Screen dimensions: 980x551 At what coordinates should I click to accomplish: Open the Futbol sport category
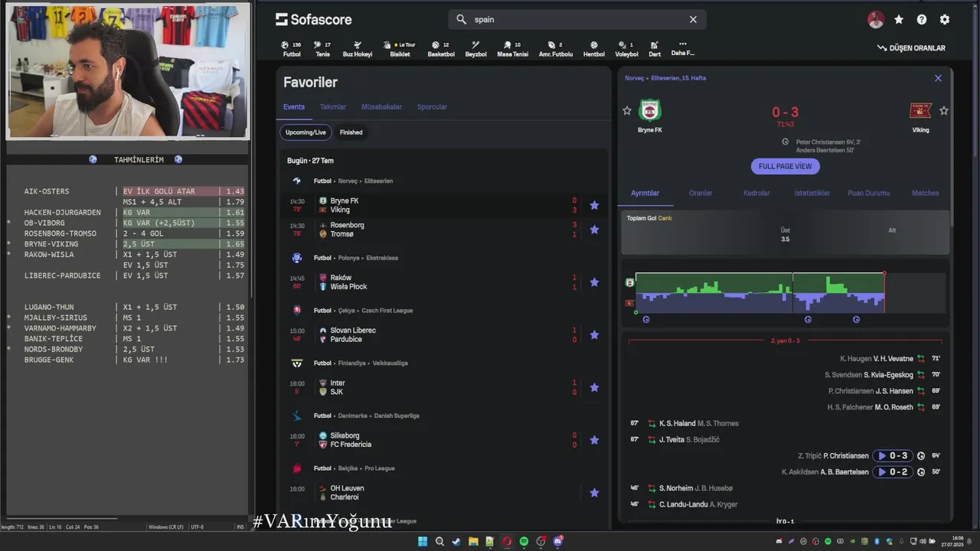292,49
